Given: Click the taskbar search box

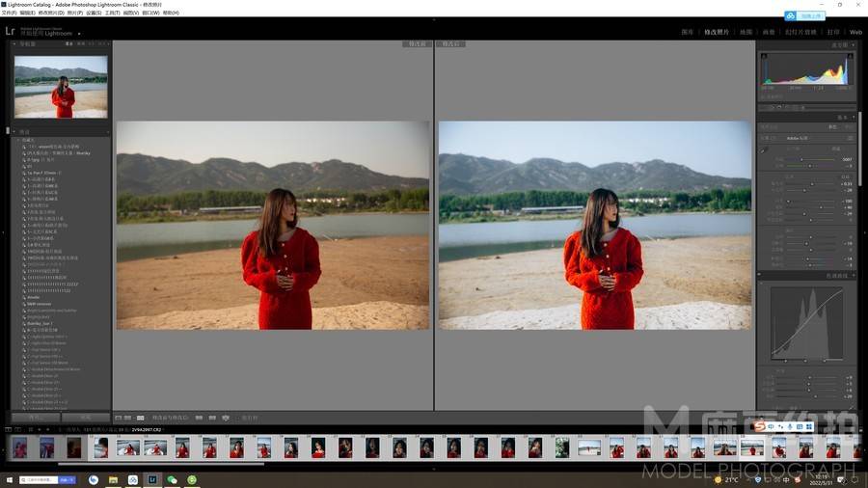Looking at the screenshot, I should click(x=47, y=479).
